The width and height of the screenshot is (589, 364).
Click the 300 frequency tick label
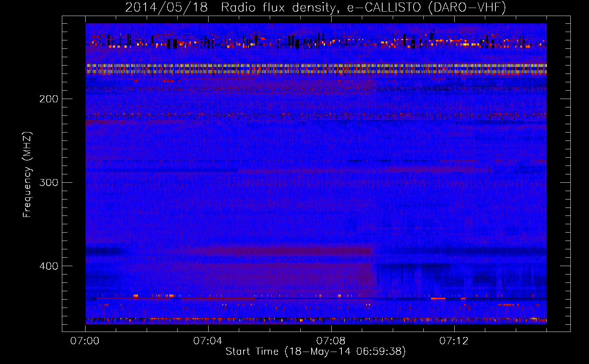pyautogui.click(x=49, y=182)
